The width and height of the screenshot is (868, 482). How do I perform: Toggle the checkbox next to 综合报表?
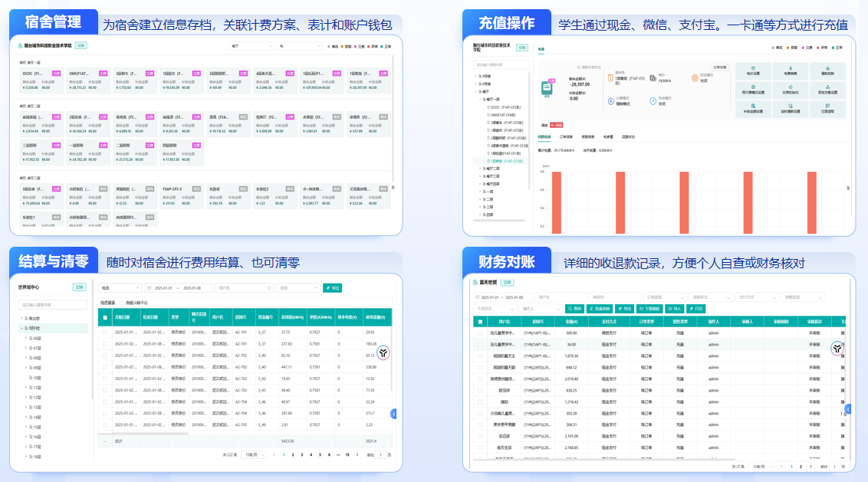[x=122, y=303]
